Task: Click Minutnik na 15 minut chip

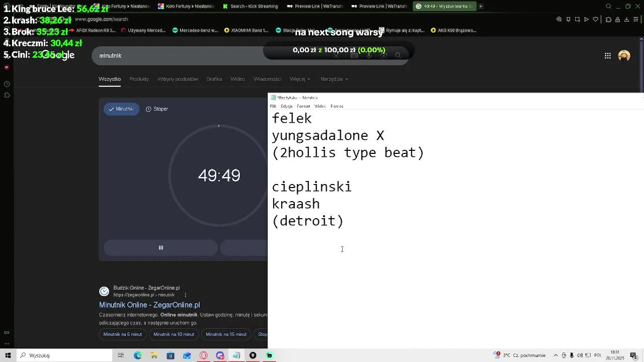Action: click(x=226, y=334)
